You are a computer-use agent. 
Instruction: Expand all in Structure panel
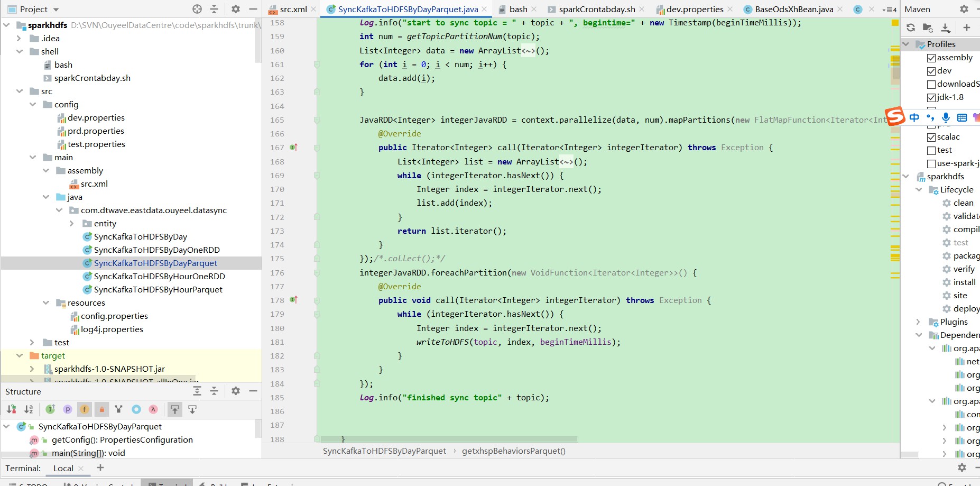[197, 391]
